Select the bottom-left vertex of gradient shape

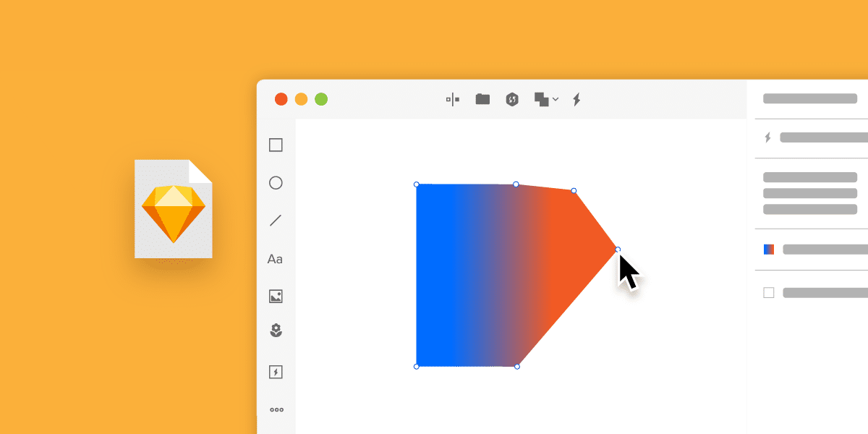(417, 367)
